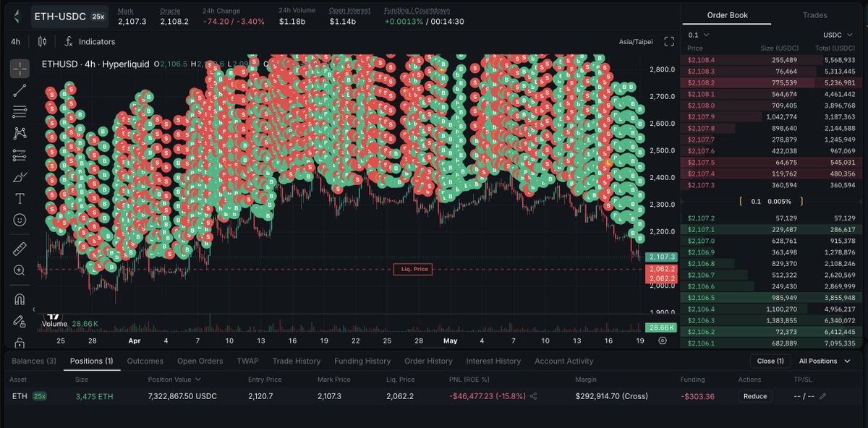Sort by Position Value column

pos(174,379)
